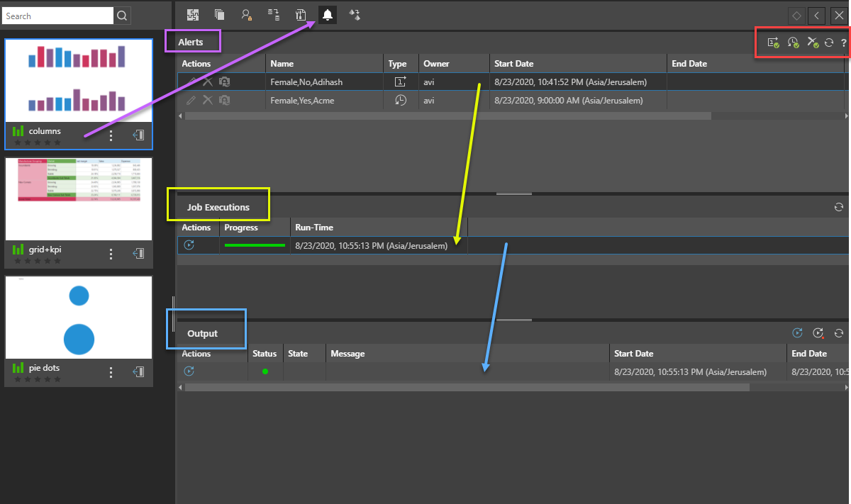Screen dimensions: 851x504
Task: Open the Alerts help question mark
Action: click(843, 43)
